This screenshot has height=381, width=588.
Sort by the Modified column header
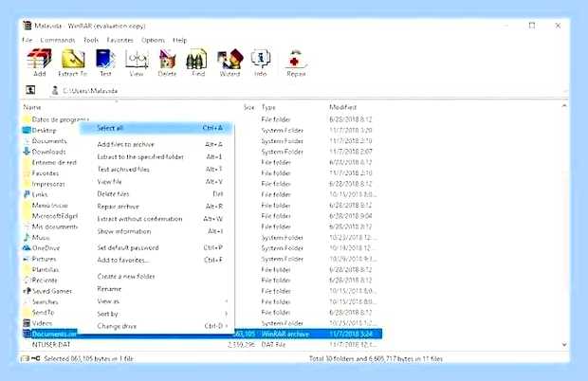[x=342, y=107]
